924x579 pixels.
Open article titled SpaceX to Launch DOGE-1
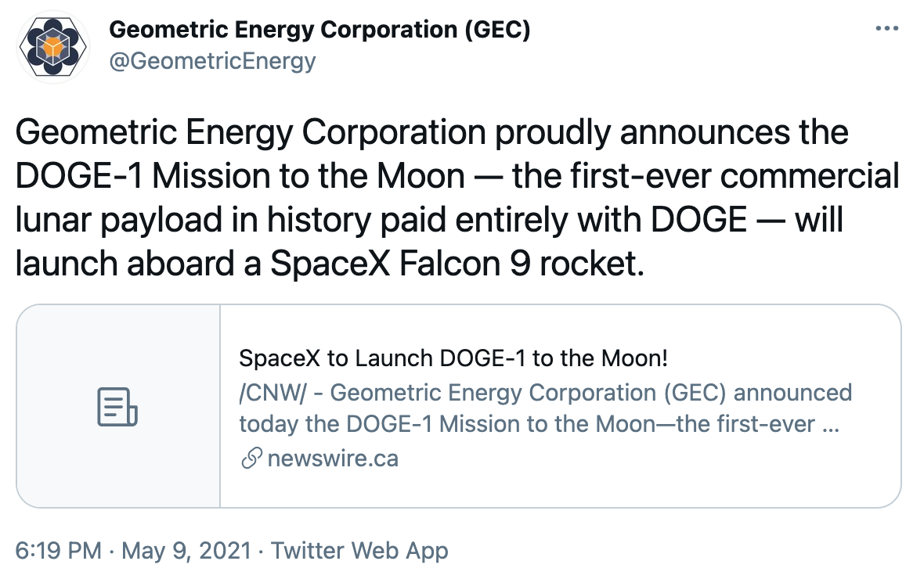(x=453, y=359)
